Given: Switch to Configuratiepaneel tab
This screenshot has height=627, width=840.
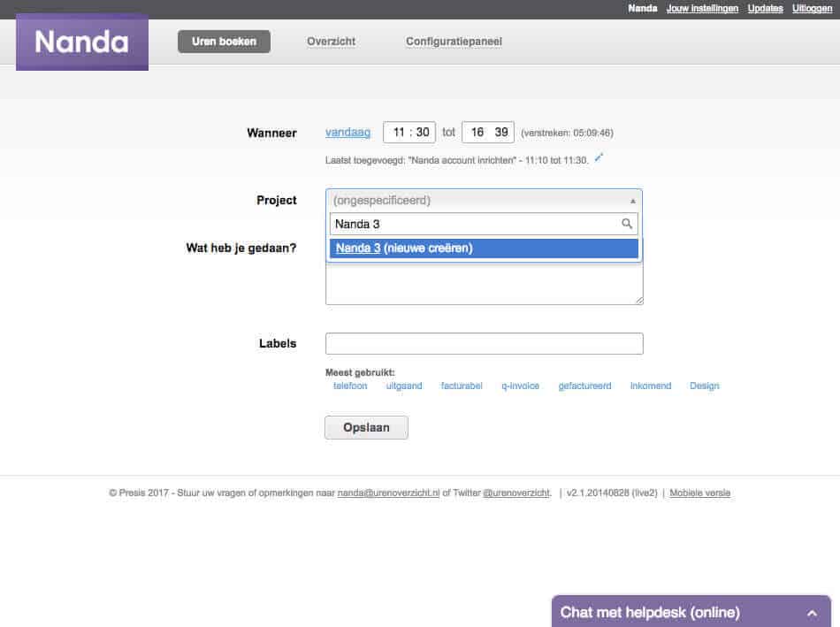Looking at the screenshot, I should click(454, 42).
